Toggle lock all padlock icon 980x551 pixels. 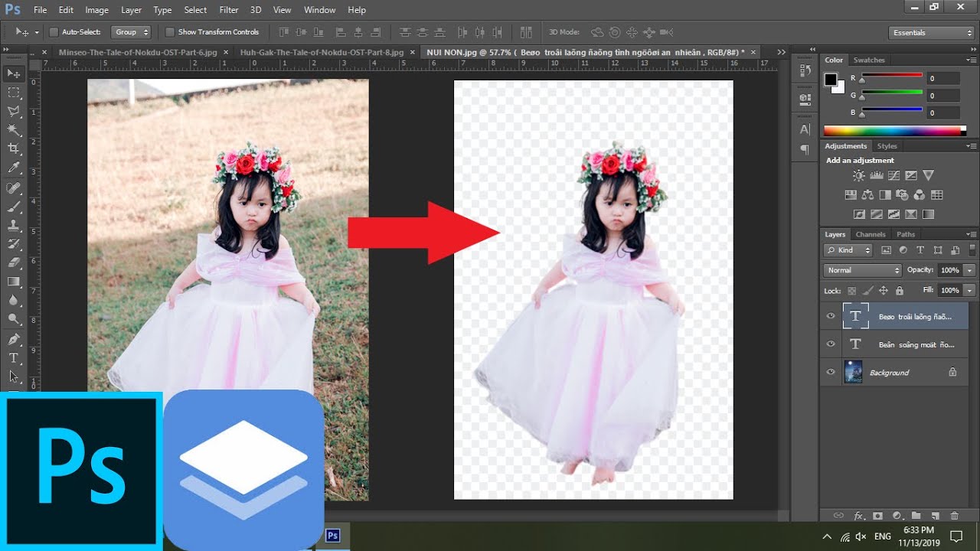pos(900,291)
